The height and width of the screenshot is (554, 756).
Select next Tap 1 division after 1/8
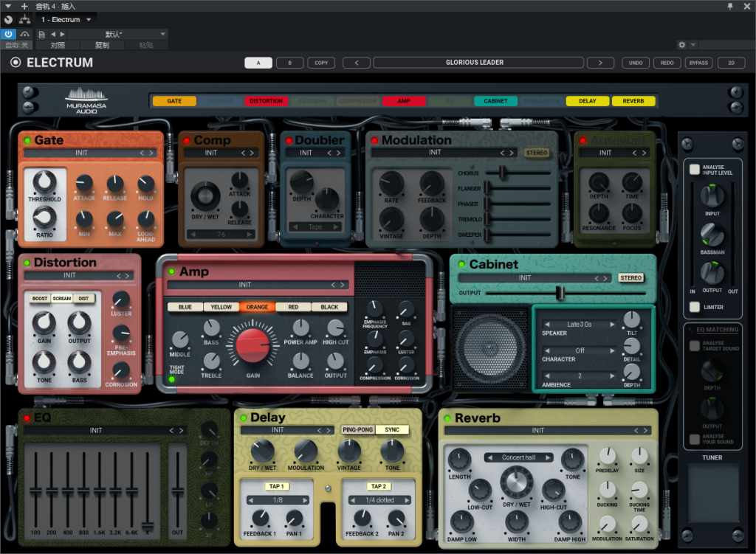point(305,501)
